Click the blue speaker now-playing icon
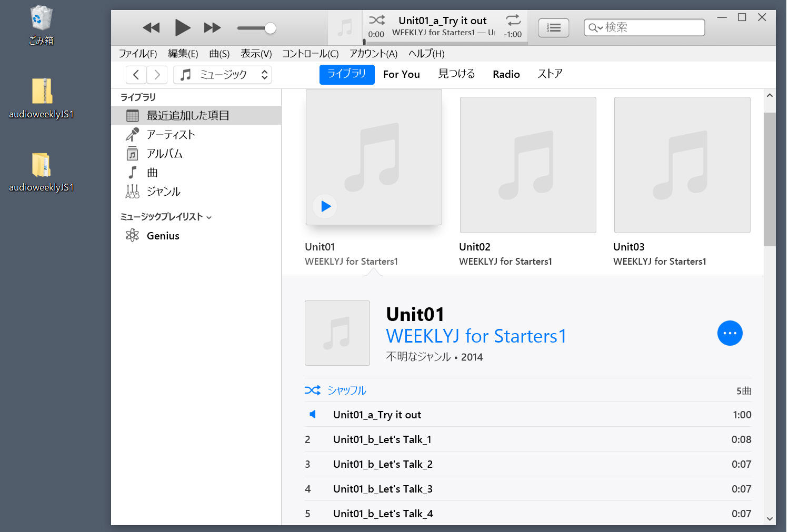789x532 pixels. (x=313, y=414)
